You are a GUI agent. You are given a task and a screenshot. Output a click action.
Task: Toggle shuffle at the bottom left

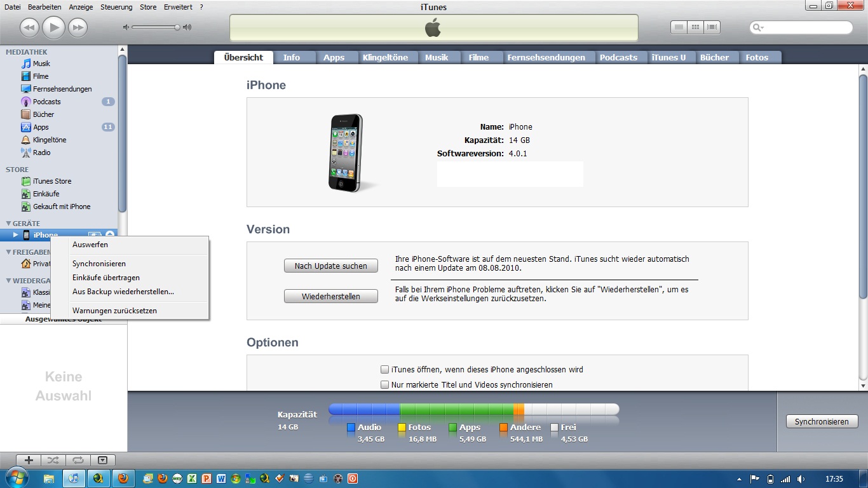tap(53, 460)
